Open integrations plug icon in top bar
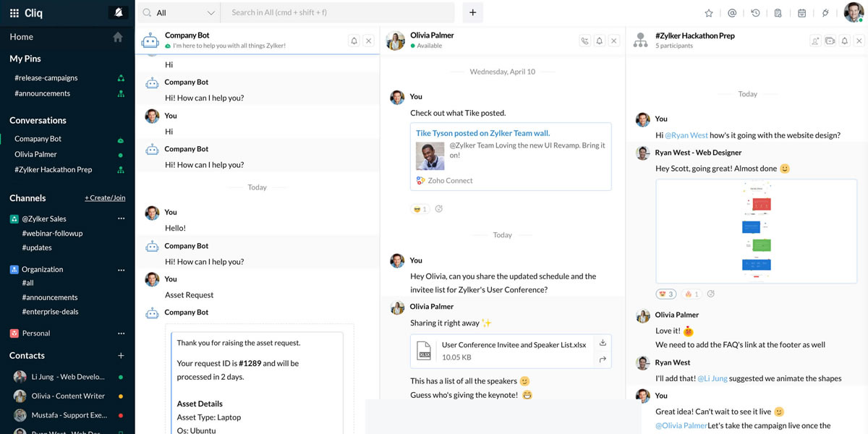 click(x=825, y=13)
